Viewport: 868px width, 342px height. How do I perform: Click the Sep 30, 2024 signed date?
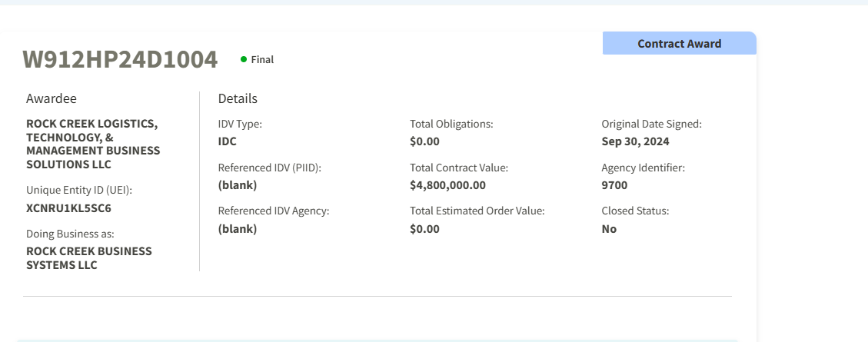tap(635, 141)
